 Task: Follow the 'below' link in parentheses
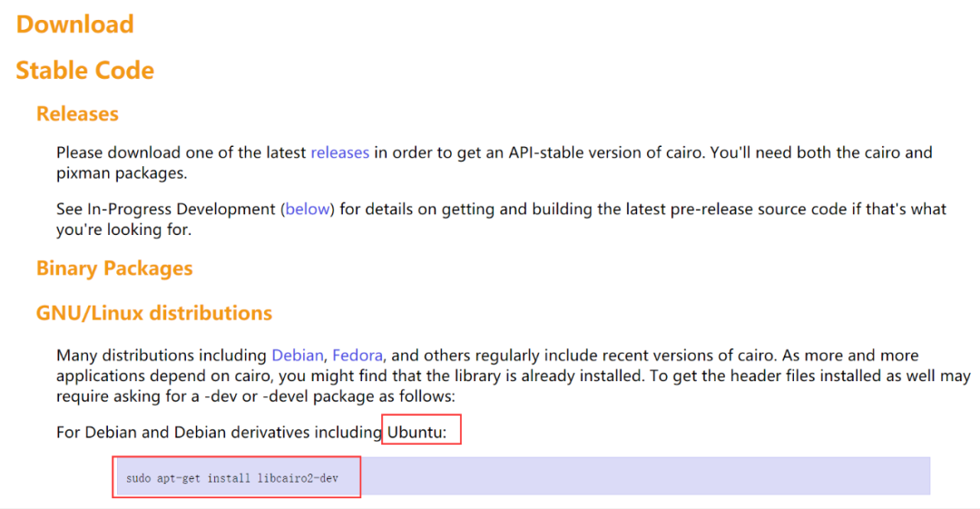(308, 209)
